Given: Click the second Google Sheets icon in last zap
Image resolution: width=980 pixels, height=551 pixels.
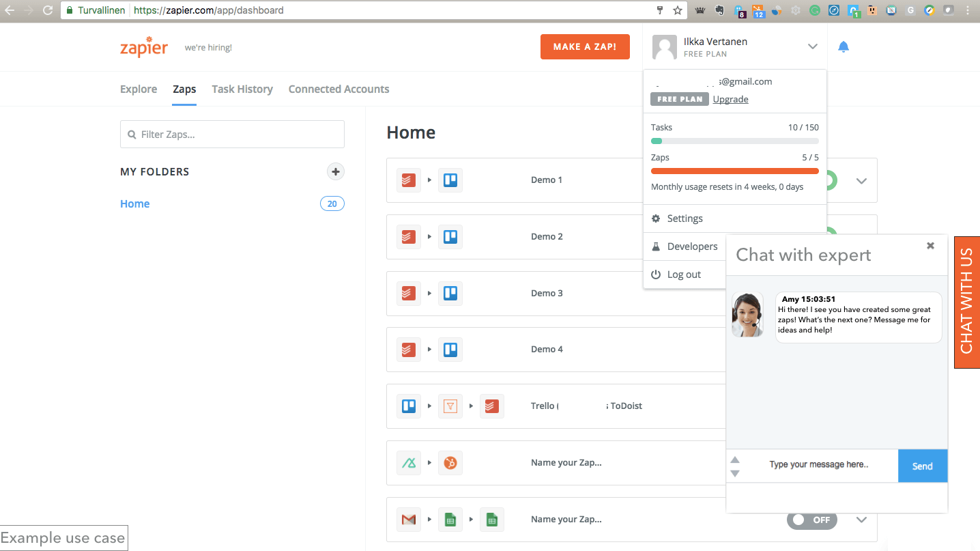Looking at the screenshot, I should point(491,520).
